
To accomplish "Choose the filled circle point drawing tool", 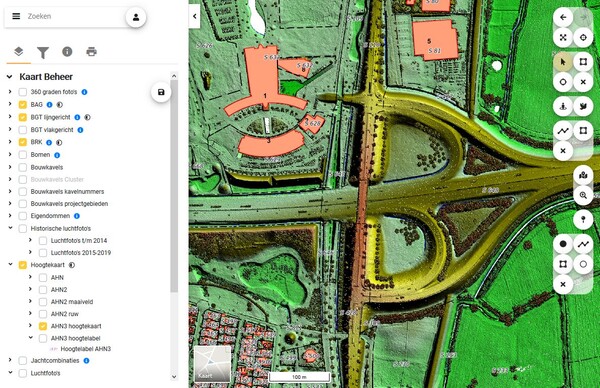I will [x=563, y=244].
